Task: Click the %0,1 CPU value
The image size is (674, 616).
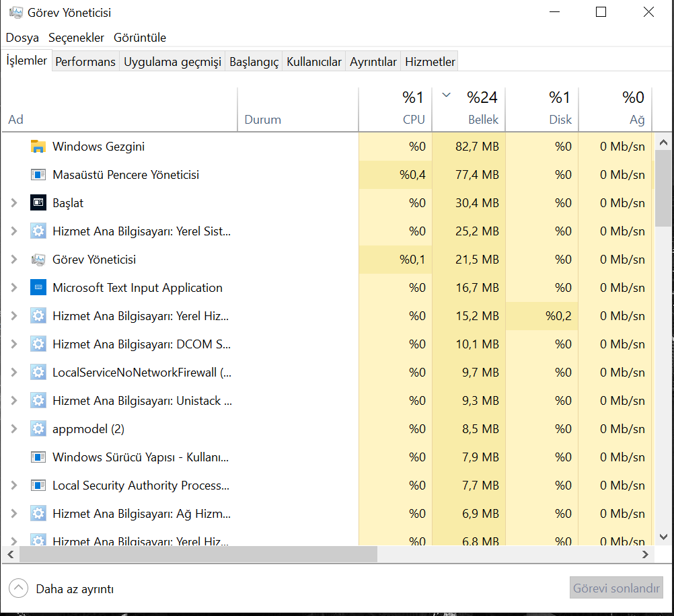Action: coord(412,260)
